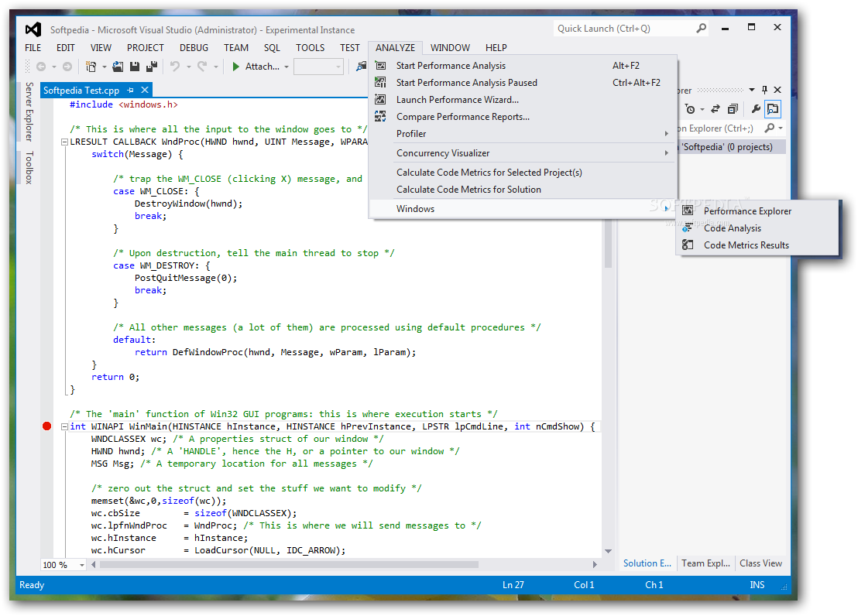Open the Pending Changes Filter dropdown arrow

[702, 109]
